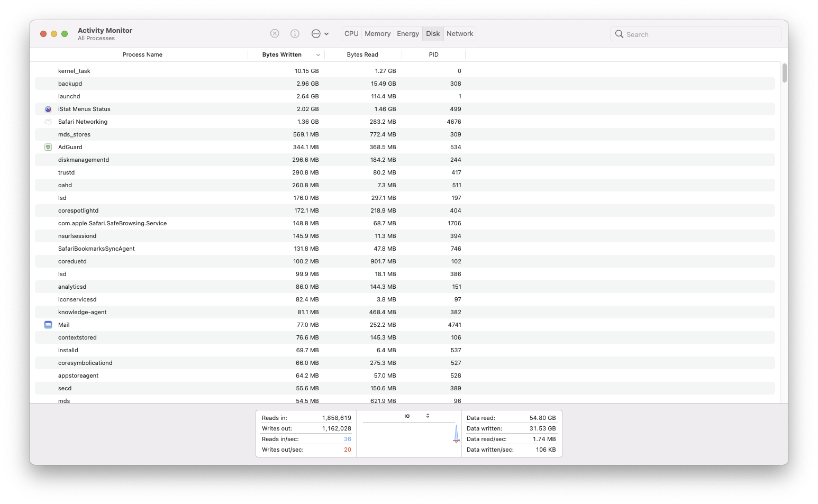The height and width of the screenshot is (504, 818).
Task: Select the oahd process
Action: tap(405, 185)
